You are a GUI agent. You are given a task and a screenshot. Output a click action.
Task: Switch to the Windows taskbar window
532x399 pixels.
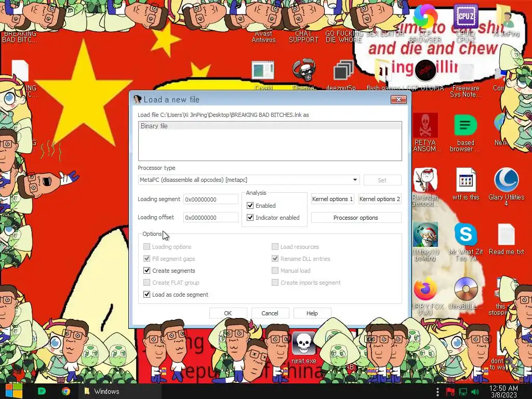coord(120,391)
